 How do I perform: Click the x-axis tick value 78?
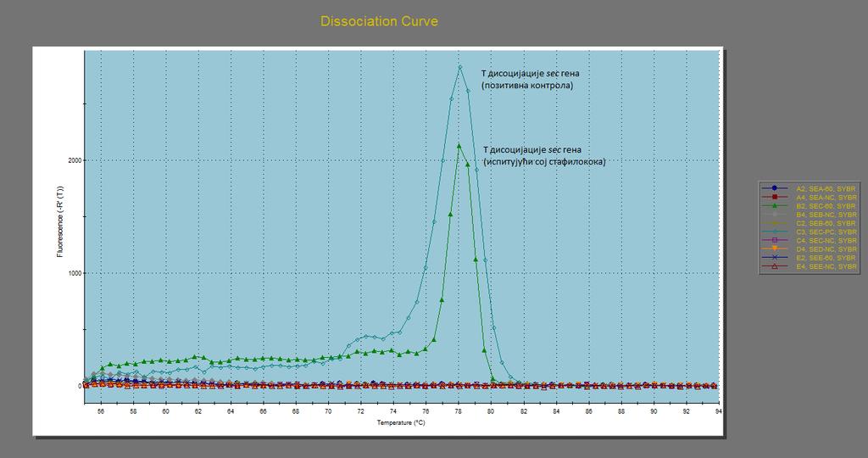(x=459, y=411)
